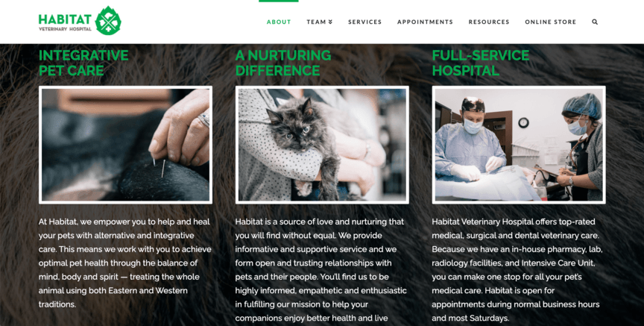Click the search magnifier icon
Screen dimensions: 644x326
coord(595,22)
